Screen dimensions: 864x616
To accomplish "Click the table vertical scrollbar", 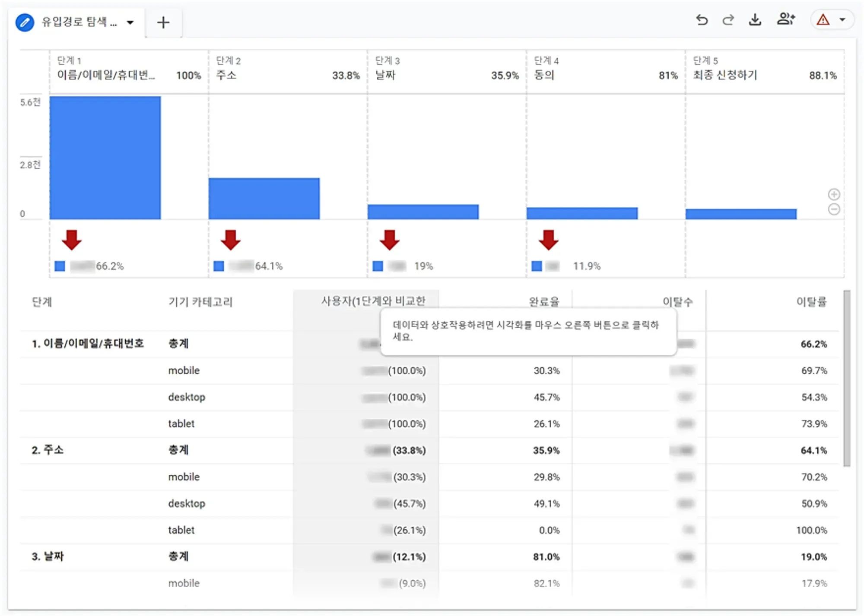I will tap(847, 378).
